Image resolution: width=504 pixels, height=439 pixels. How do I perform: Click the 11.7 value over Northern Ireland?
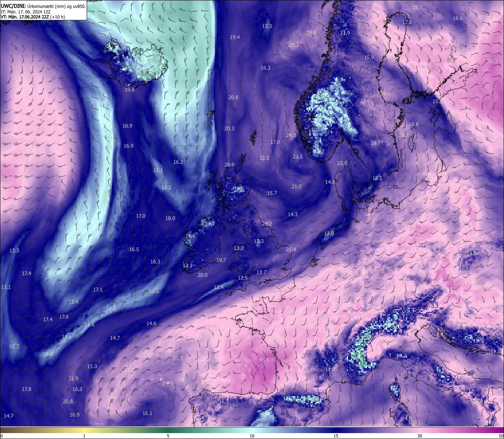pyautogui.click(x=211, y=224)
